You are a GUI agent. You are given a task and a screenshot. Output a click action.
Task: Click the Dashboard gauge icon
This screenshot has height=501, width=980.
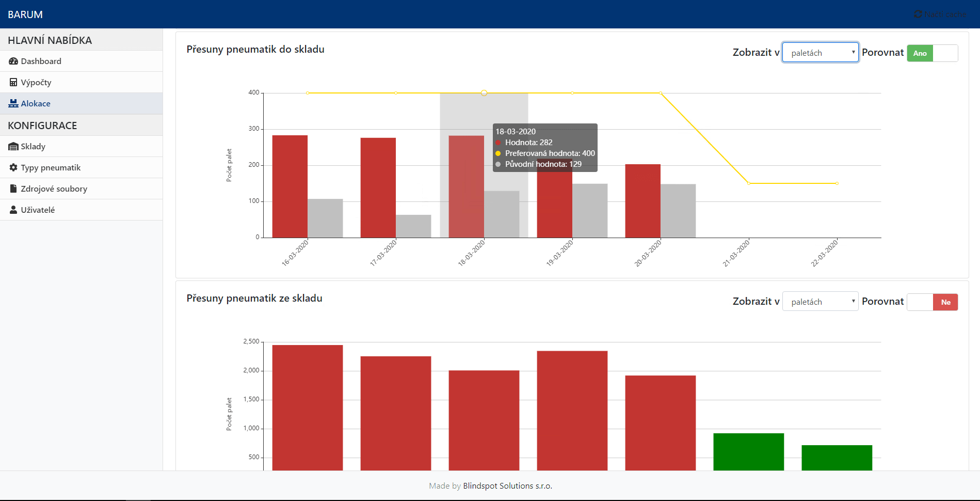[13, 61]
